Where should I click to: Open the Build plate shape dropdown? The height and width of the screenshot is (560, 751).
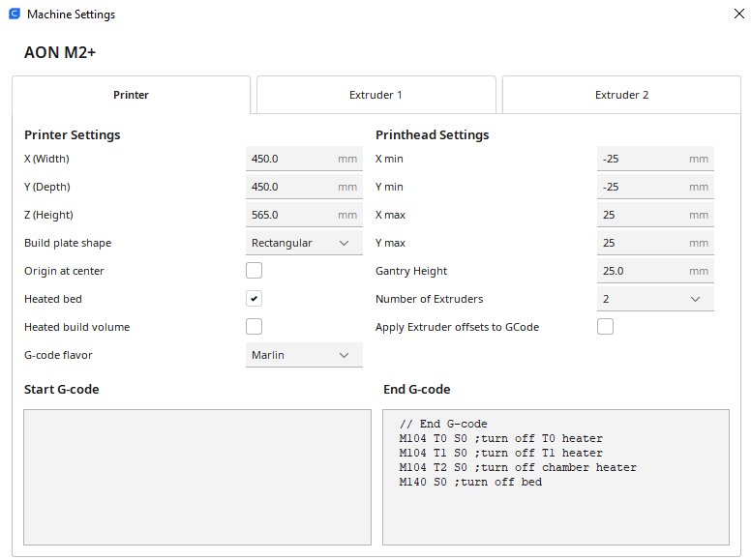[304, 243]
